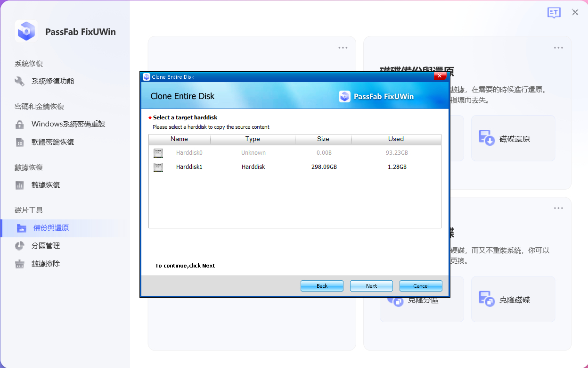This screenshot has width=588, height=368.
Task: Click the Next button to continue
Action: tap(371, 285)
